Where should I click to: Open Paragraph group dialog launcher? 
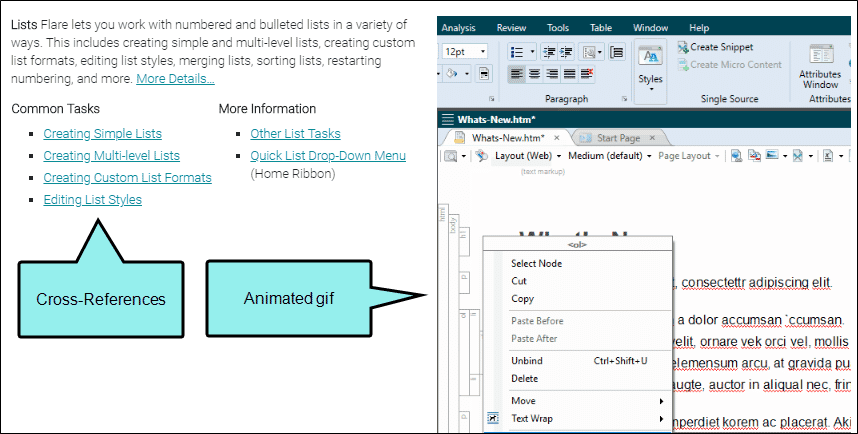point(624,99)
